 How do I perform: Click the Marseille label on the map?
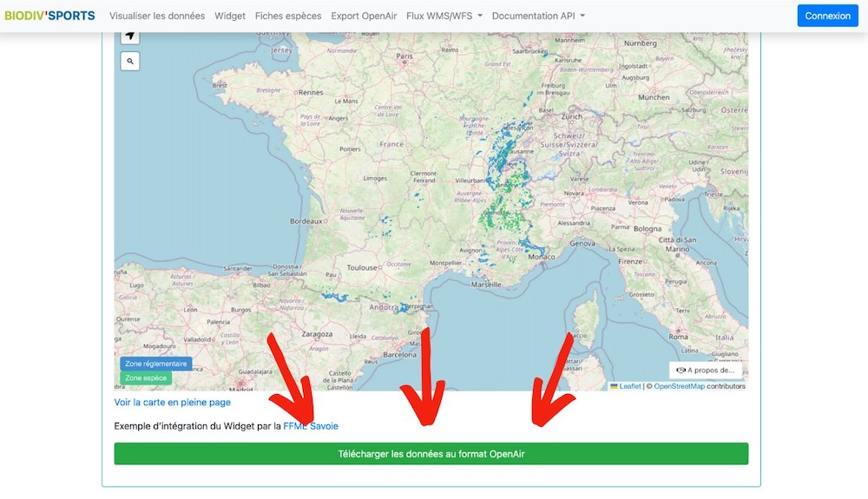pos(487,285)
